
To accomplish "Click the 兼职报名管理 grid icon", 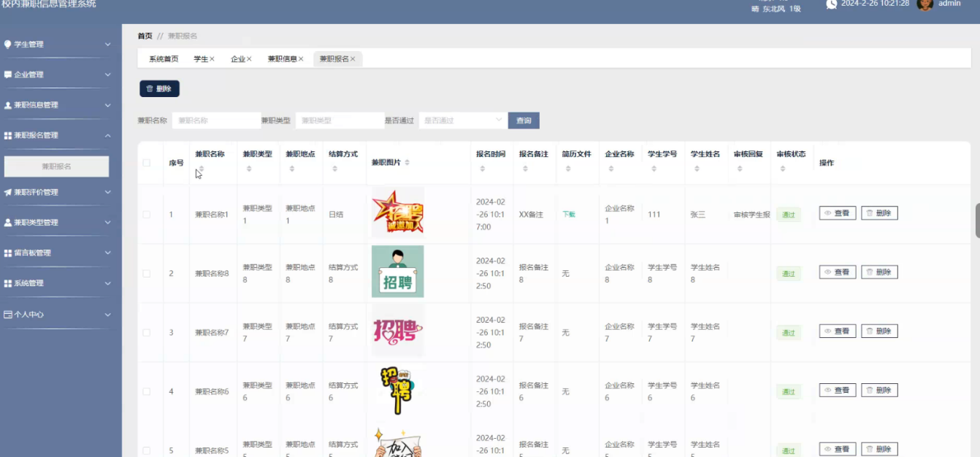I will coord(8,136).
